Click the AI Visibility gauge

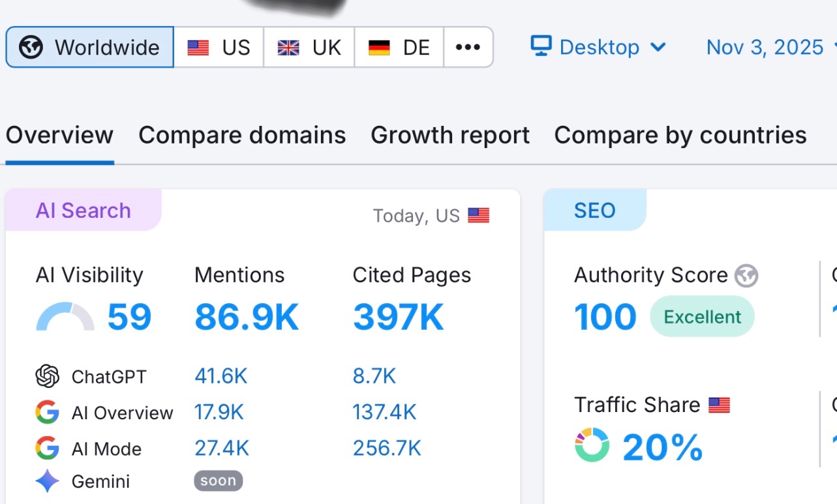pyautogui.click(x=65, y=316)
